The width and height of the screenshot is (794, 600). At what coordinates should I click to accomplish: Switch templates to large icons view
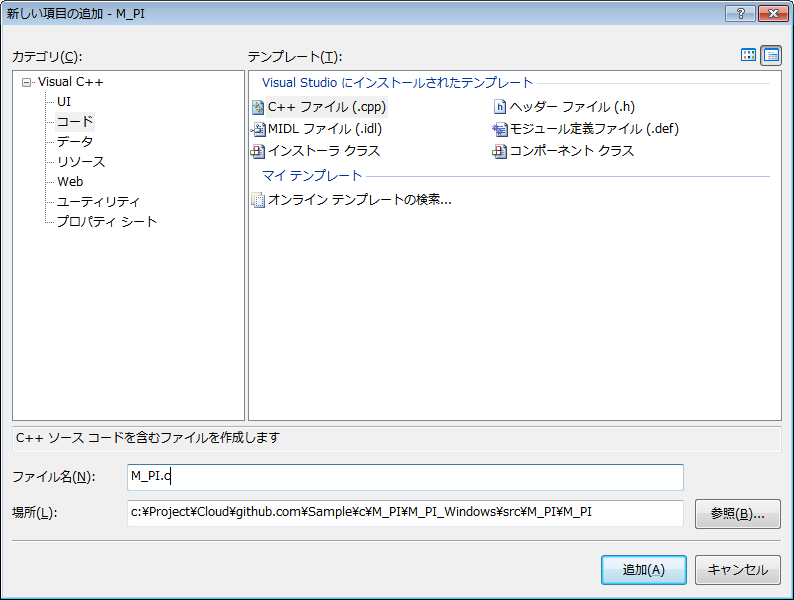[x=748, y=55]
